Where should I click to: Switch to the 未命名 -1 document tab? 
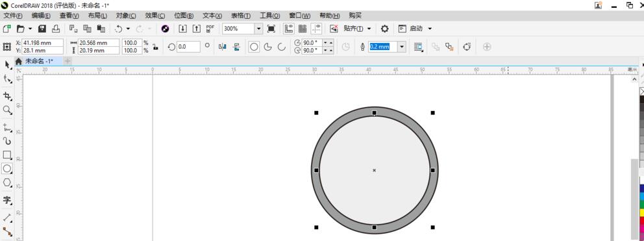pyautogui.click(x=38, y=61)
